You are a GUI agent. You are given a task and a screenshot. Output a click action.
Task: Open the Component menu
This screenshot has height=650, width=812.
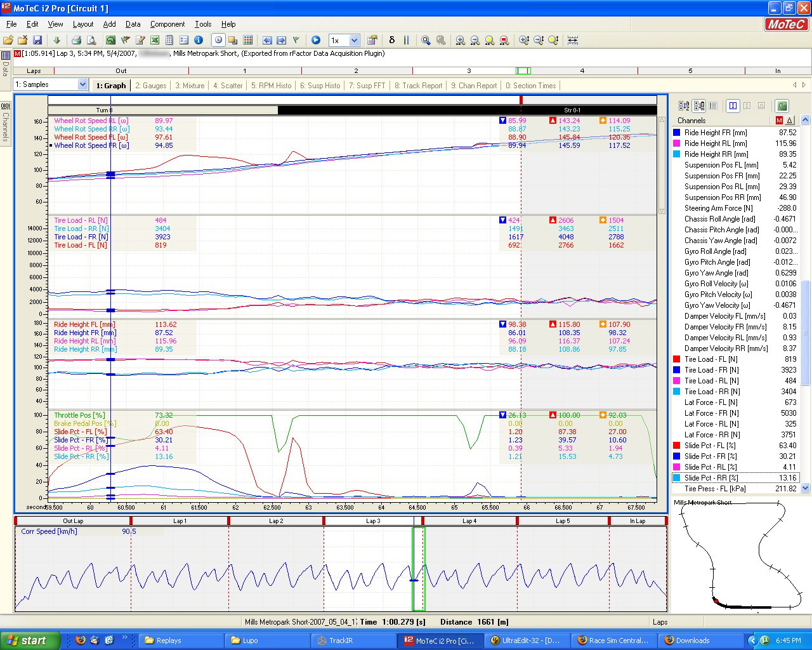167,24
